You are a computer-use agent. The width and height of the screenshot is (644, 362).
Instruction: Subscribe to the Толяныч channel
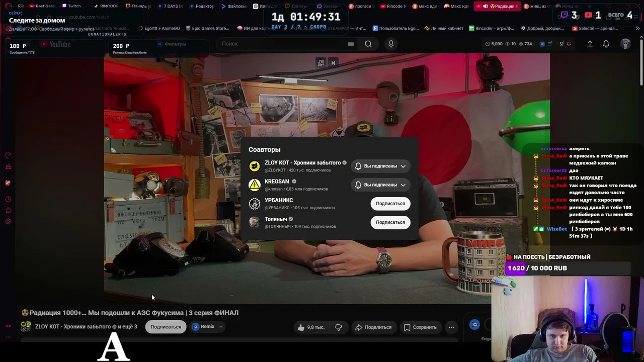point(390,222)
